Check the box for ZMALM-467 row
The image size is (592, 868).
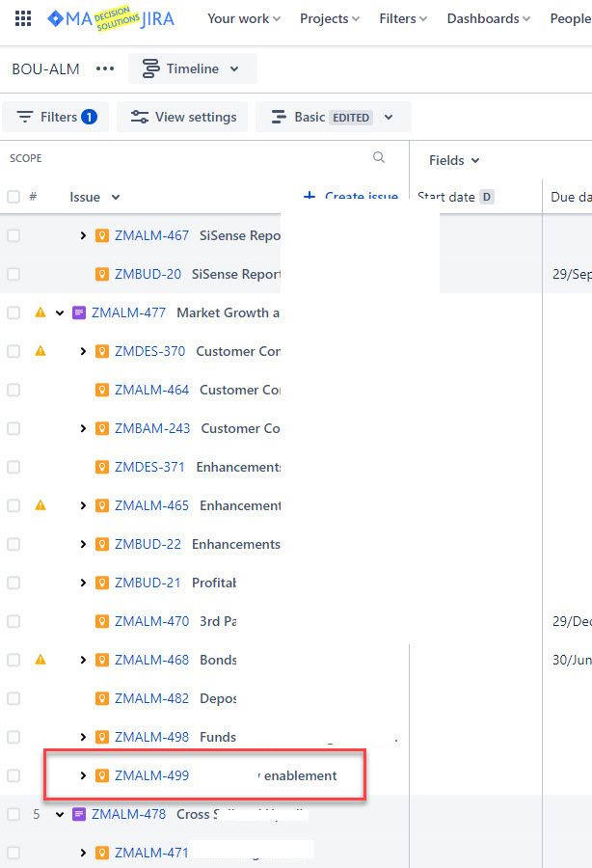[x=13, y=236]
